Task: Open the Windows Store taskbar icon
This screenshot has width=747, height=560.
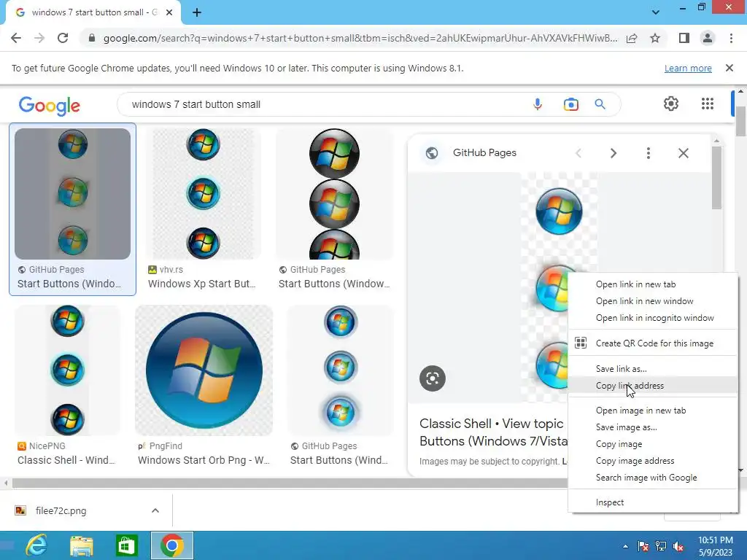Action: coord(126,545)
